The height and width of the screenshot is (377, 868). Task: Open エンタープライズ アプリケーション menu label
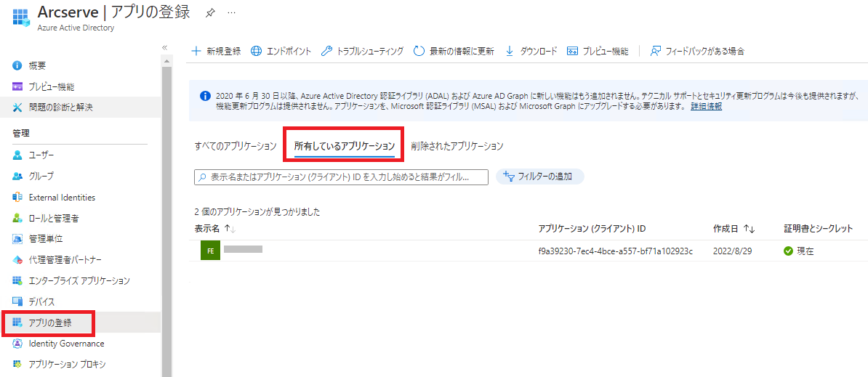click(x=79, y=281)
